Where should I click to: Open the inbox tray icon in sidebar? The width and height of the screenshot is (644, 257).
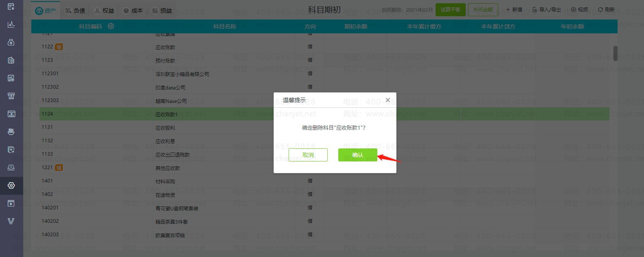[x=11, y=168]
